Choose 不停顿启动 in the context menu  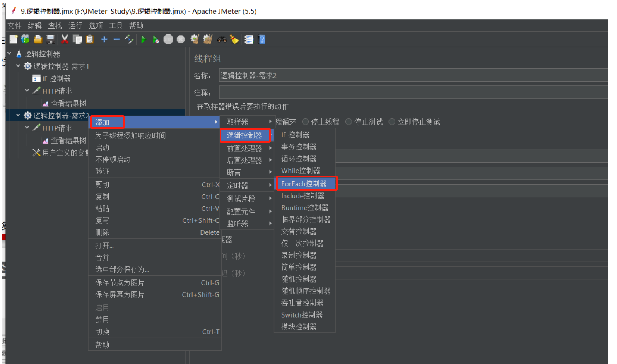click(x=155, y=159)
